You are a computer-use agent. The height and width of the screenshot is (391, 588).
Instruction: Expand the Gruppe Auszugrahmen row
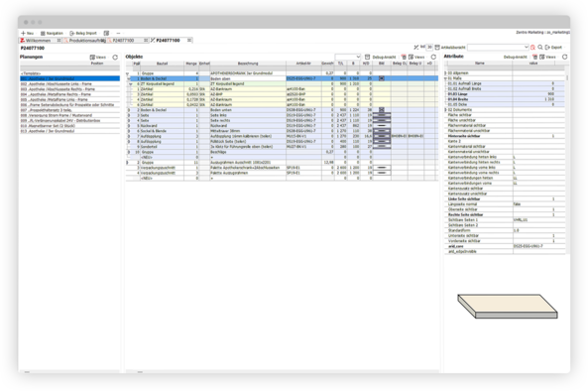128,163
